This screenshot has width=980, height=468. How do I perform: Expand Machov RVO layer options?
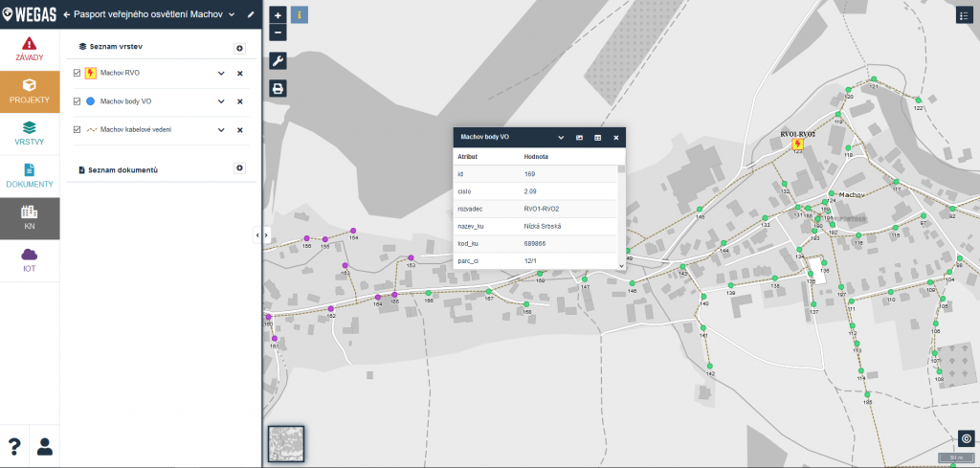[x=221, y=73]
